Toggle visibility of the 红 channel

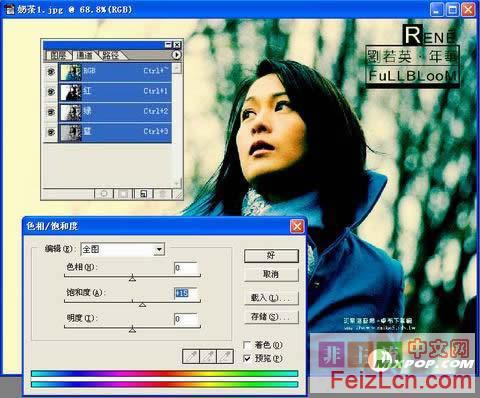pos(51,91)
